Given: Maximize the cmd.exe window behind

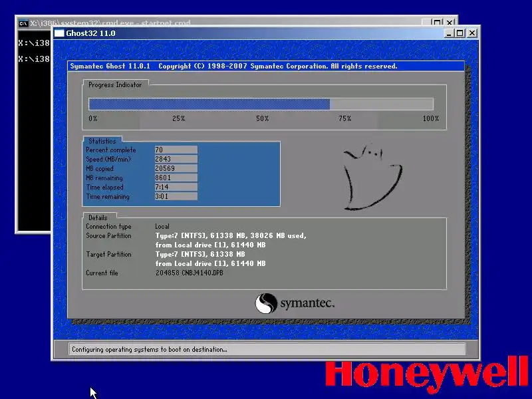Looking at the screenshot, I should 438,23.
